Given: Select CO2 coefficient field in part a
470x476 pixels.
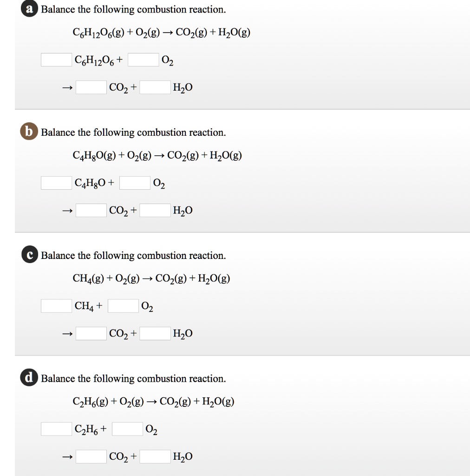Looking at the screenshot, I should tap(91, 87).
